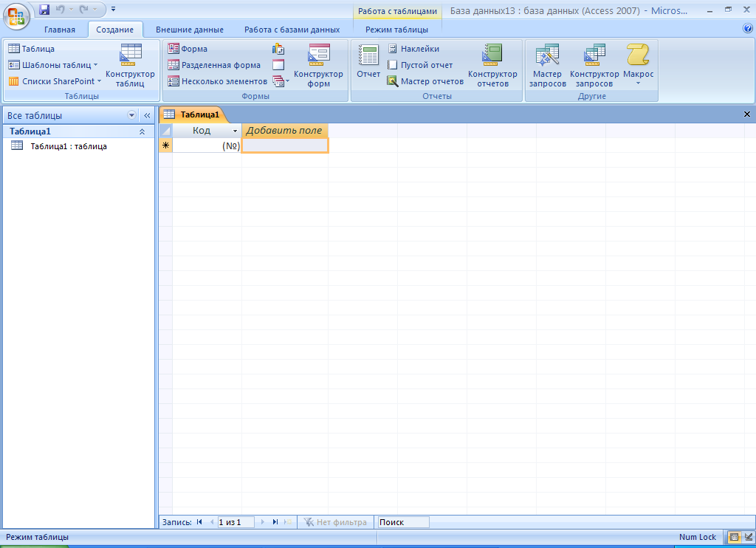Screen dimensions: 756x548
Task: Go to last record button
Action: pos(275,522)
